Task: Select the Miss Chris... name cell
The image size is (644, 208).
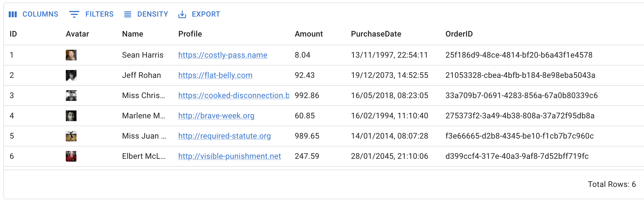Action: (x=143, y=96)
